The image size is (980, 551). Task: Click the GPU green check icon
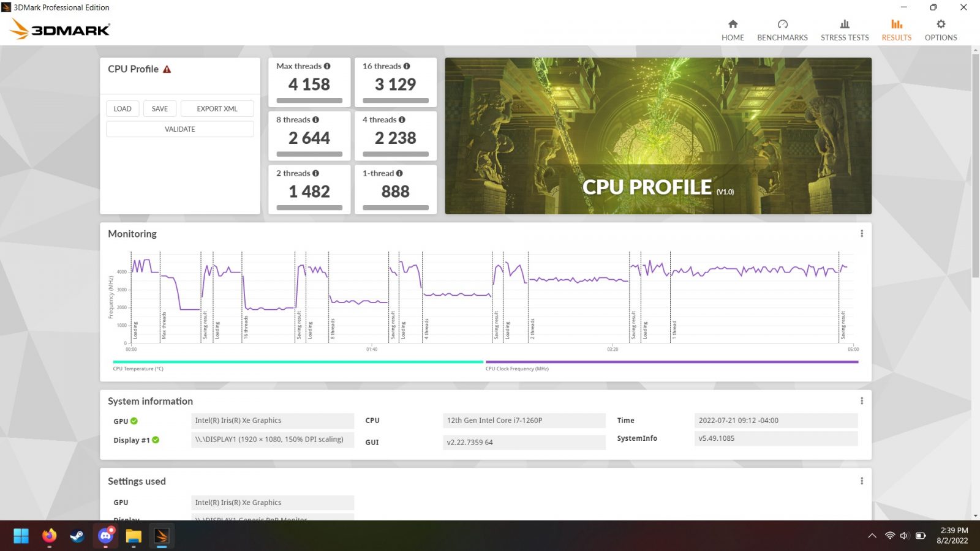click(134, 421)
